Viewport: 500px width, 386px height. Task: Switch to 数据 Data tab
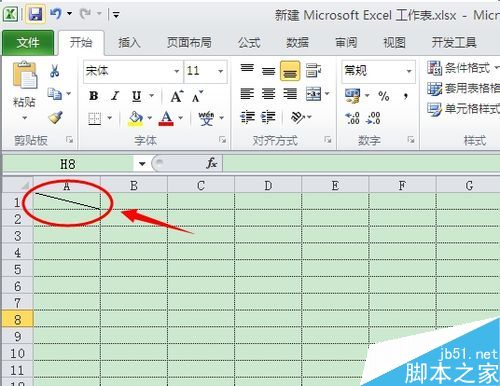pos(297,42)
